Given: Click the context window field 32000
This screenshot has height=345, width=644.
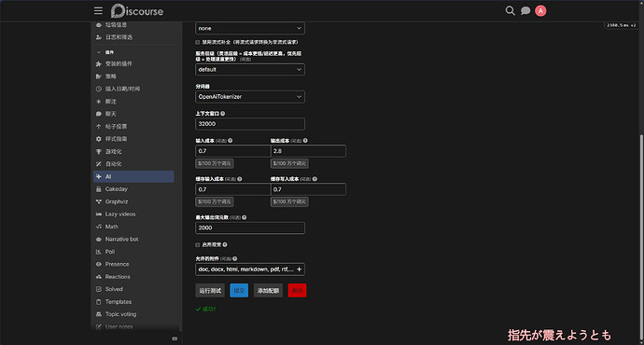Looking at the screenshot, I should (x=250, y=124).
